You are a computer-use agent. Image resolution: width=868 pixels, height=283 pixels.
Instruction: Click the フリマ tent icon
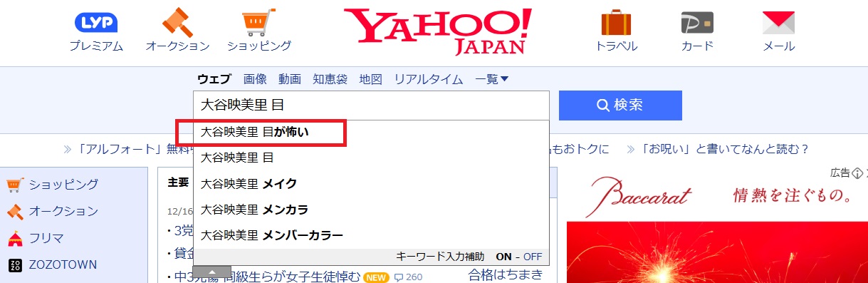click(x=16, y=238)
